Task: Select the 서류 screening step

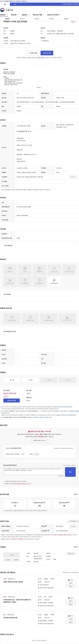Action: click(12, 380)
